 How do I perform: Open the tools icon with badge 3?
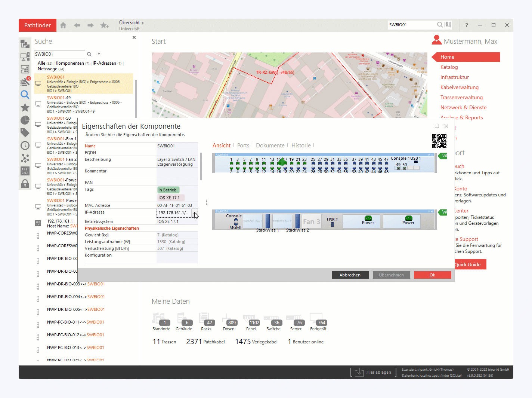pyautogui.click(x=25, y=82)
